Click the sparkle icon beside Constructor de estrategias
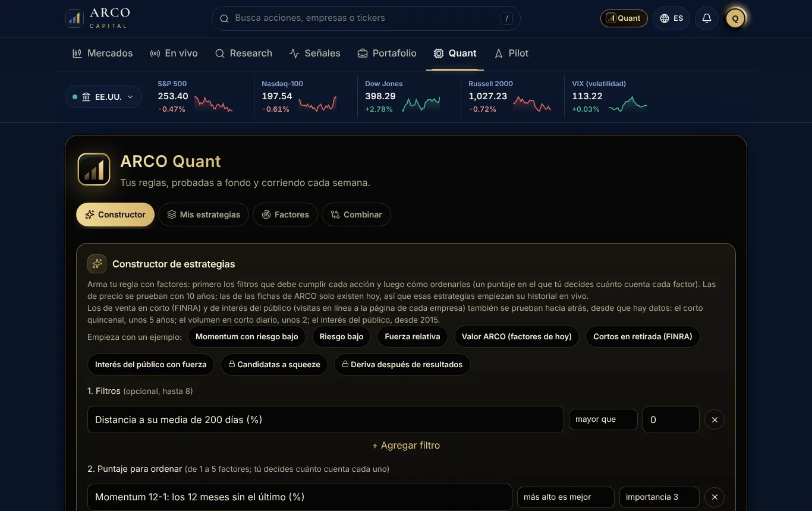 coord(97,264)
